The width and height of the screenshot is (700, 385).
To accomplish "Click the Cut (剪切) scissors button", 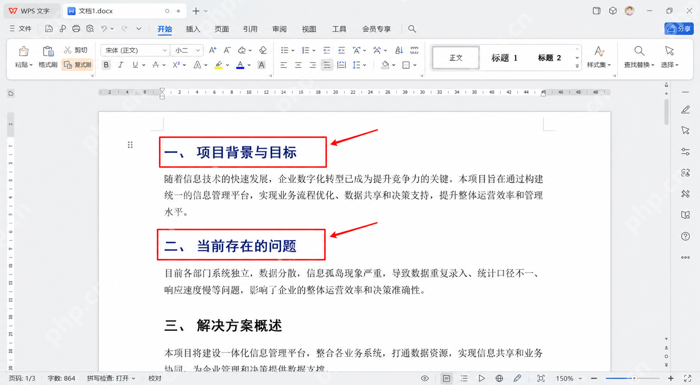I will tap(76, 50).
